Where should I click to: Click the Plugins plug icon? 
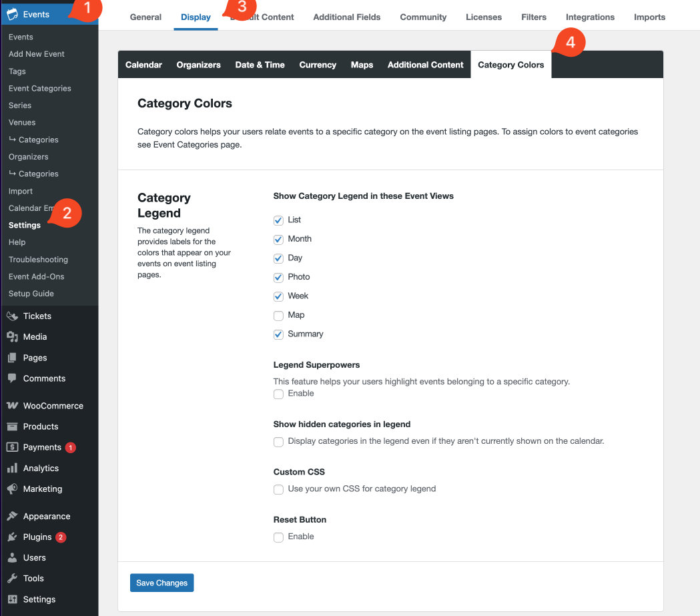pyautogui.click(x=12, y=537)
